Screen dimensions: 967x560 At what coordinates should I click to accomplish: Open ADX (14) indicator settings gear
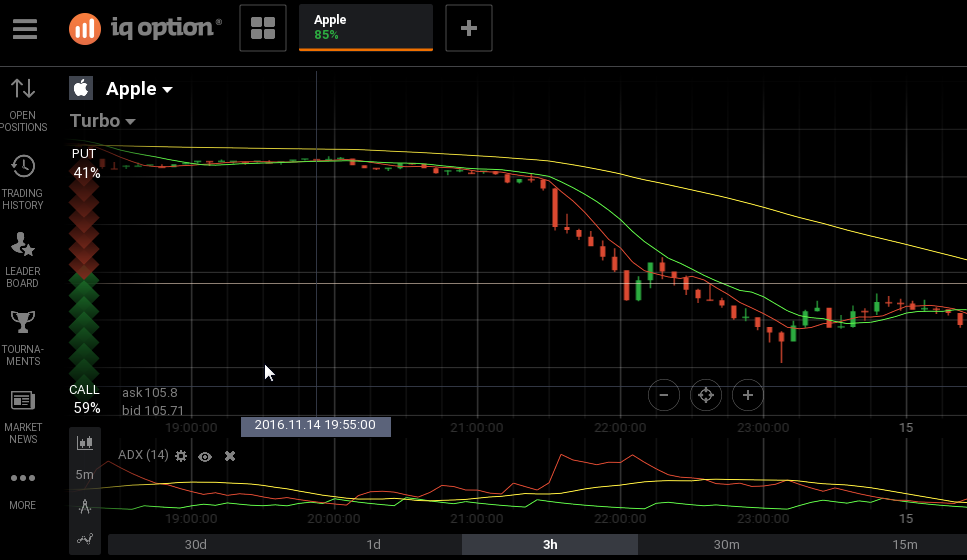point(181,456)
